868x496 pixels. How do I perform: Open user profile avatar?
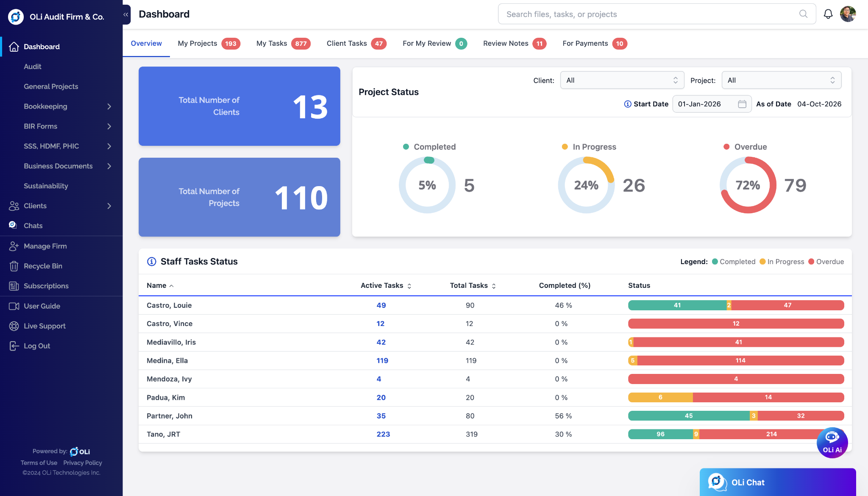pos(848,14)
